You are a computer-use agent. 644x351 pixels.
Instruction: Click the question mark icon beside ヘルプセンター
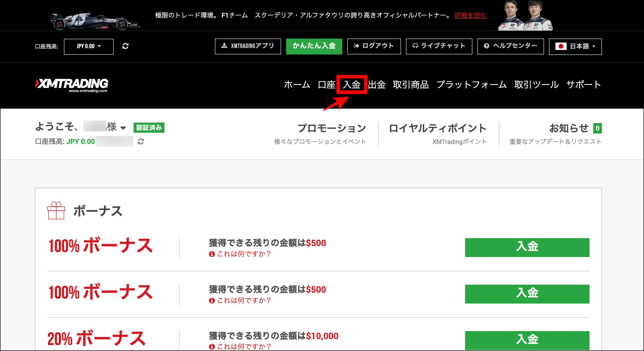click(486, 46)
